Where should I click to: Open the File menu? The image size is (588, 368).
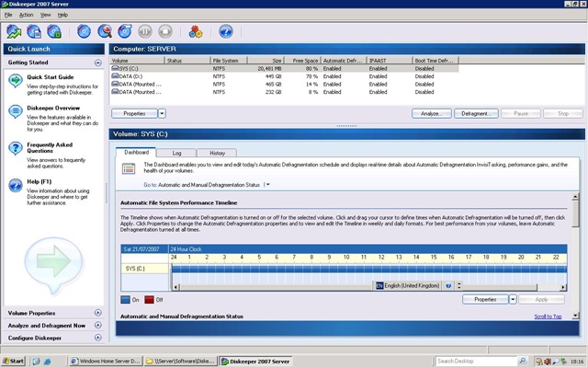(x=8, y=15)
